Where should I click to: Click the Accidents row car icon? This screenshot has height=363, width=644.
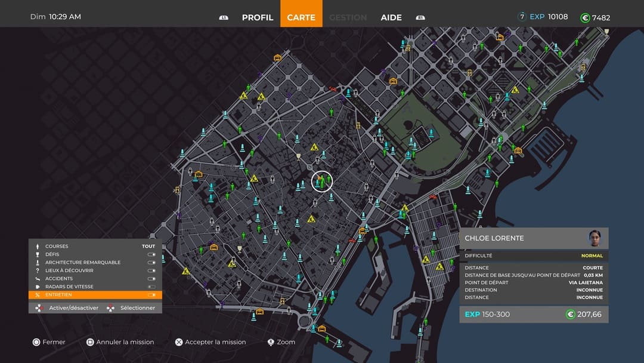[x=38, y=279]
